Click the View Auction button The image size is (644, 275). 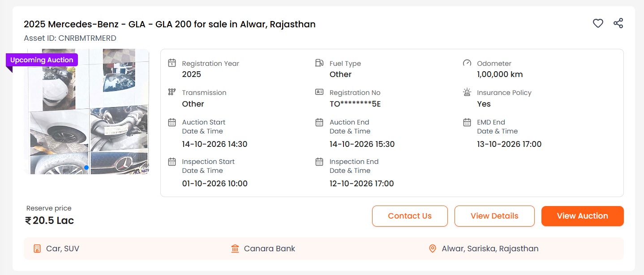coord(582,216)
